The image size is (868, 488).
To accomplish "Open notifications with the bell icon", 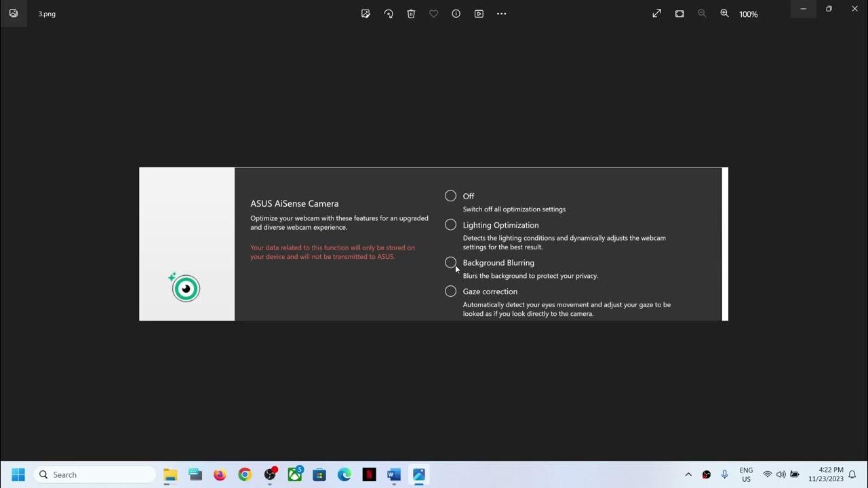I will [852, 474].
